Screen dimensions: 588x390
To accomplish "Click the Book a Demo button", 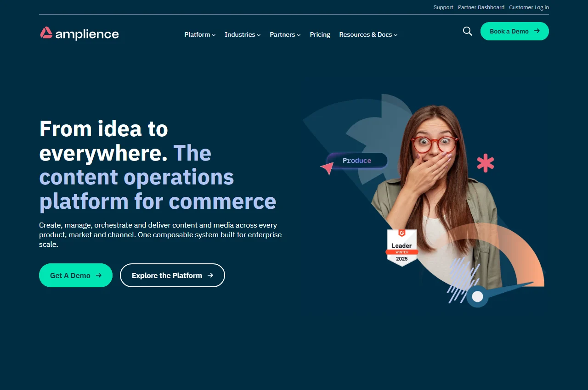I will click(514, 31).
